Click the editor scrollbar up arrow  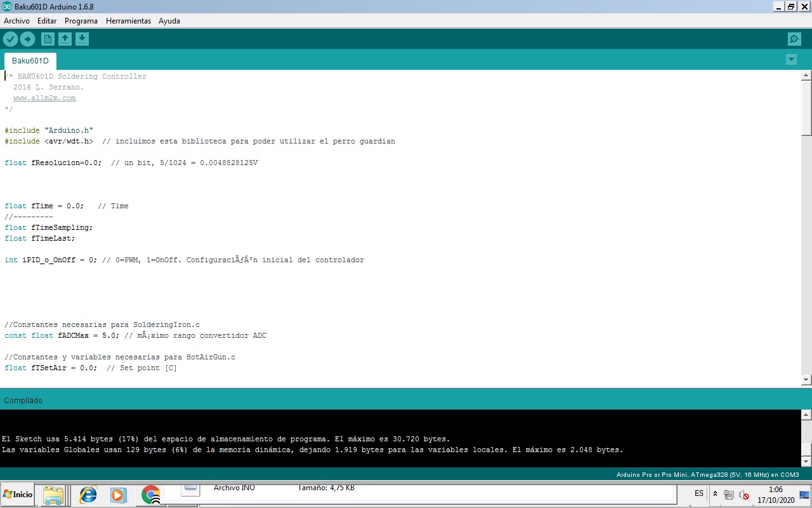point(806,76)
